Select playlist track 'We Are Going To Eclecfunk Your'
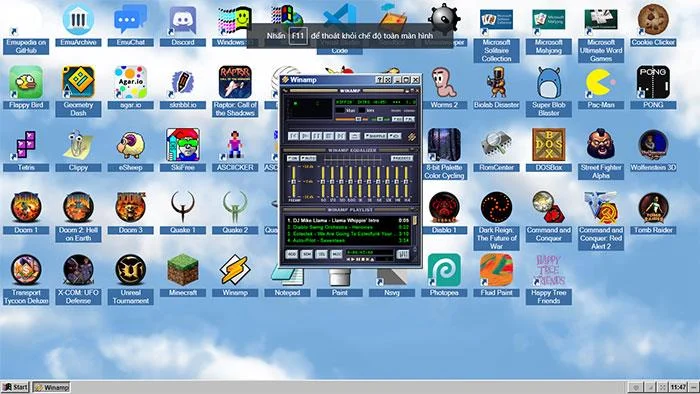 point(348,234)
